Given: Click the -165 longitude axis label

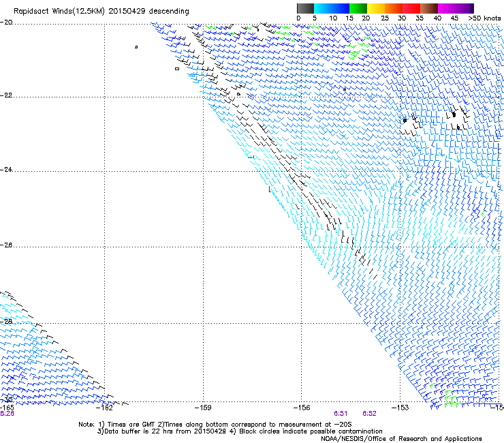Looking at the screenshot, I should pyautogui.click(x=7, y=408).
